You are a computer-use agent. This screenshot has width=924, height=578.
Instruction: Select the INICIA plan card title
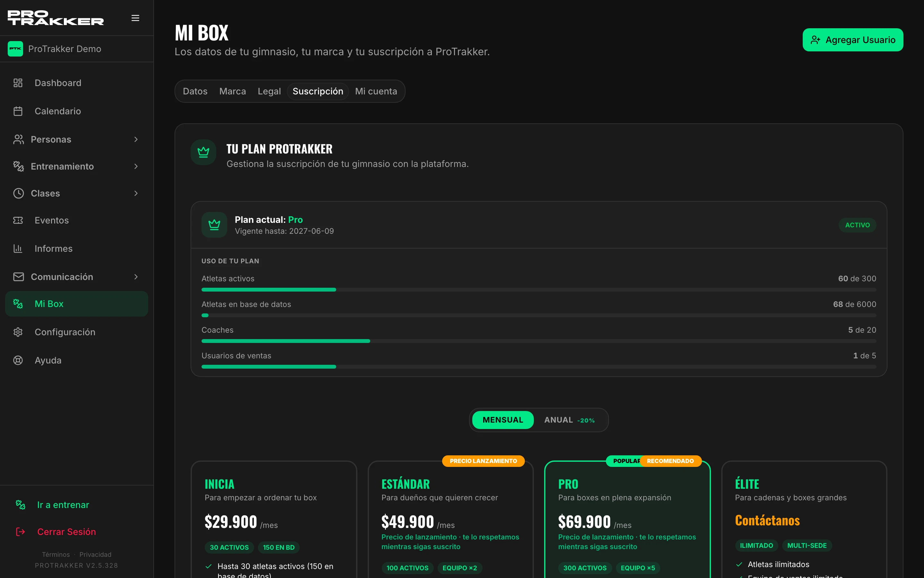click(219, 484)
